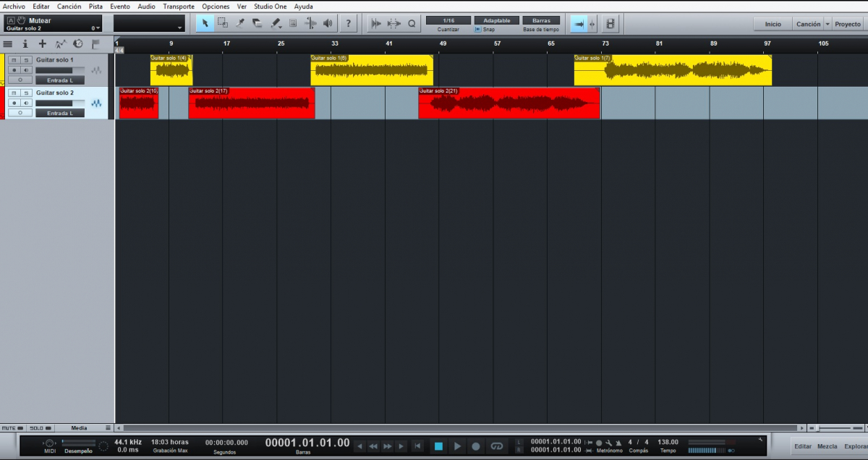The width and height of the screenshot is (868, 460).
Task: Choose the Eraser tool
Action: (258, 23)
